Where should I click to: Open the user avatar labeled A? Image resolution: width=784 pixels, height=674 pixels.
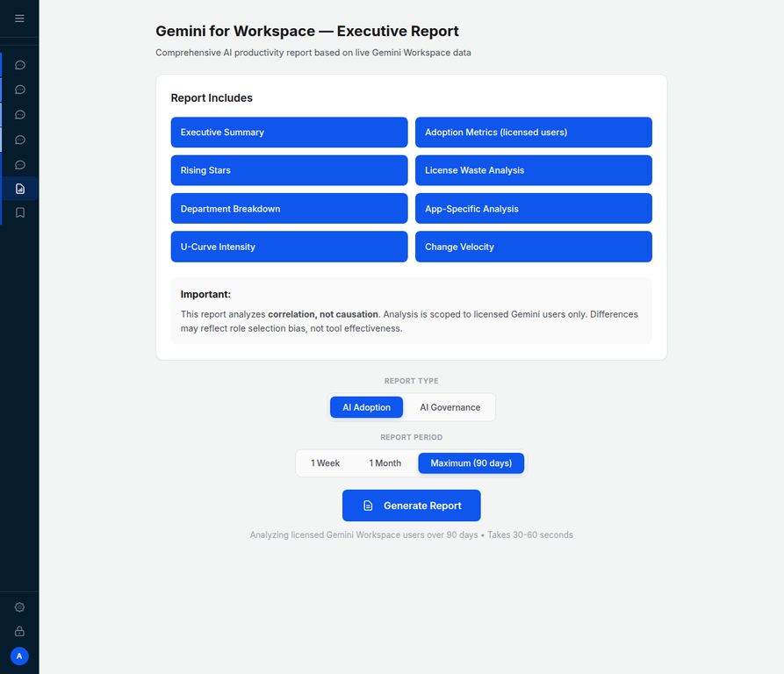[19, 656]
